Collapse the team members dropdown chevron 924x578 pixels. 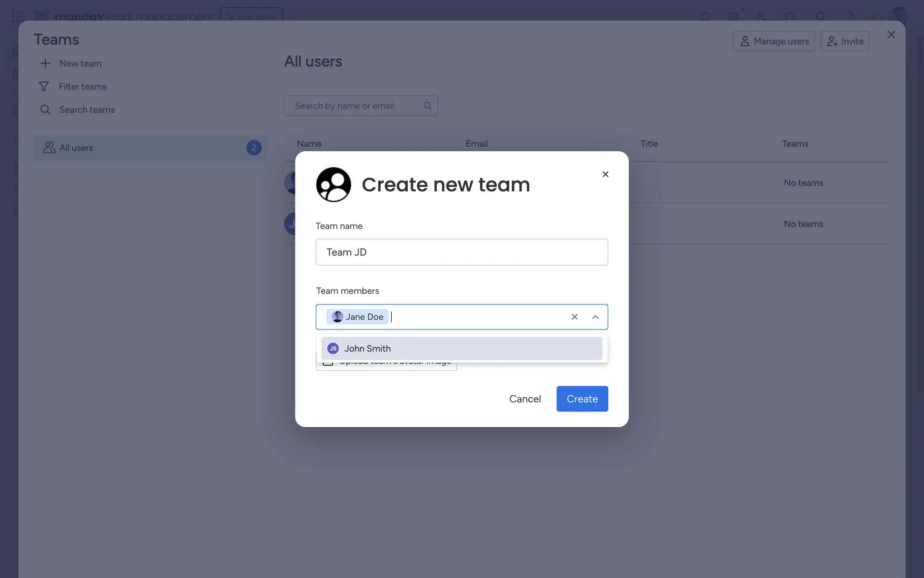click(x=595, y=317)
